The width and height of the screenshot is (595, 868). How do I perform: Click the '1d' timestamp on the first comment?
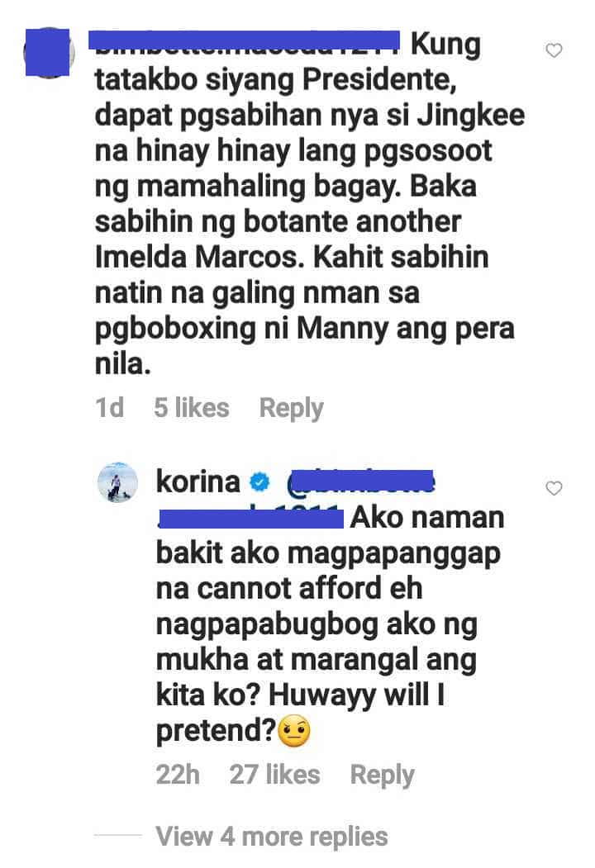pyautogui.click(x=109, y=408)
